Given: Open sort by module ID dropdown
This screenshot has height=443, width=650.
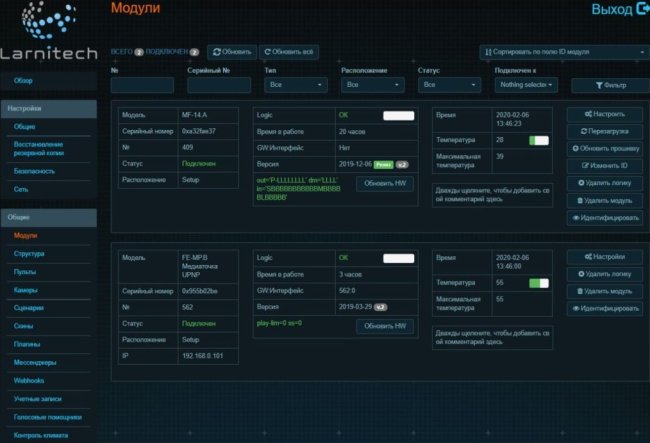Looking at the screenshot, I should (x=564, y=52).
